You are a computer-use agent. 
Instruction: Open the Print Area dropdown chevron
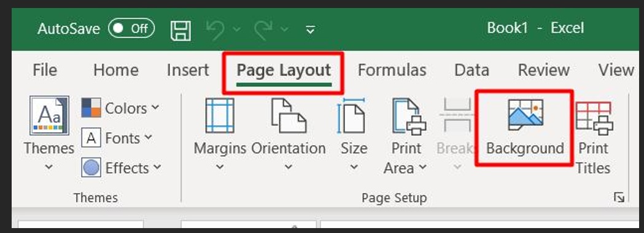click(x=422, y=168)
